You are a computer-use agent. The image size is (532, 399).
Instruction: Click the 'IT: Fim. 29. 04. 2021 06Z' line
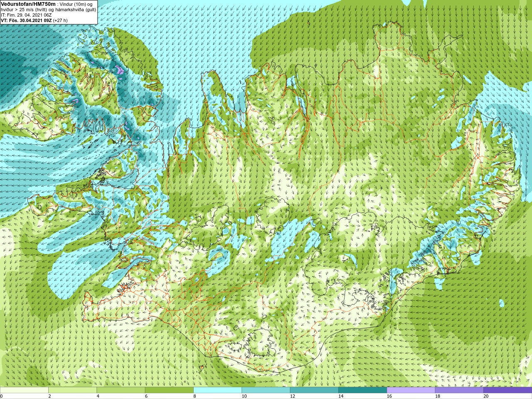pyautogui.click(x=26, y=15)
